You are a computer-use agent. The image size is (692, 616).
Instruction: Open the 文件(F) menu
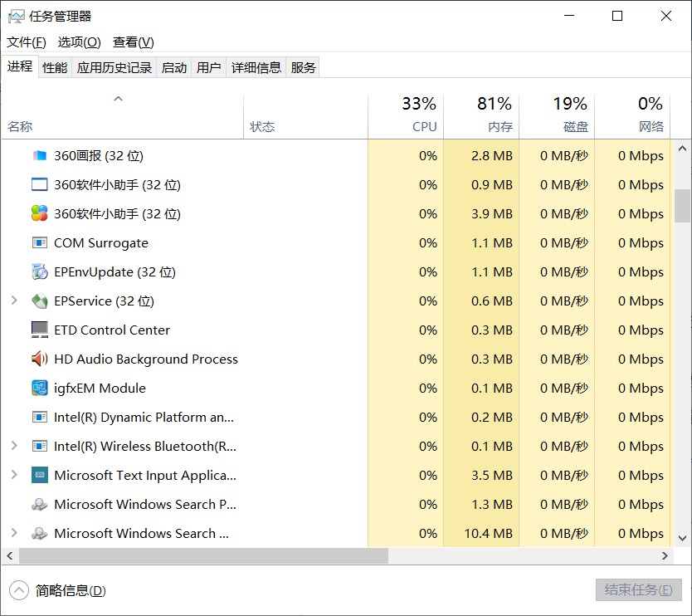tap(26, 42)
